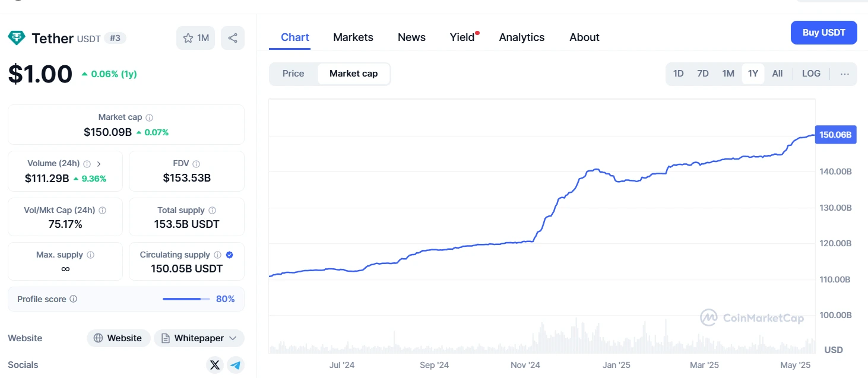Viewport: 868px width, 378px height.
Task: Click the 150.05B USDT circulating supply value
Action: [x=187, y=269]
